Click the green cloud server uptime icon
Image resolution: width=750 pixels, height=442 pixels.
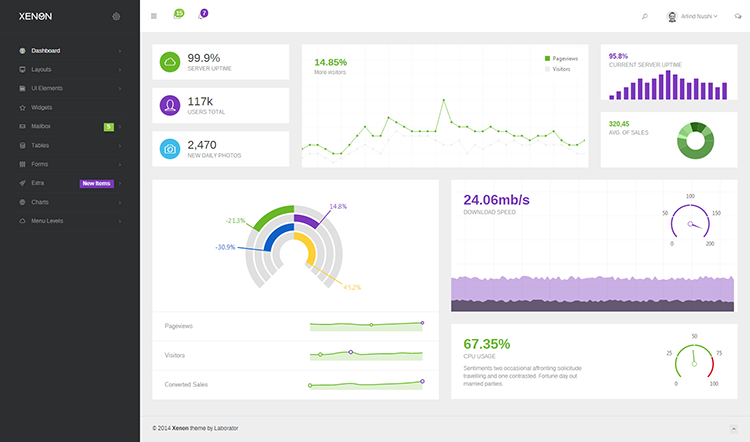(170, 62)
